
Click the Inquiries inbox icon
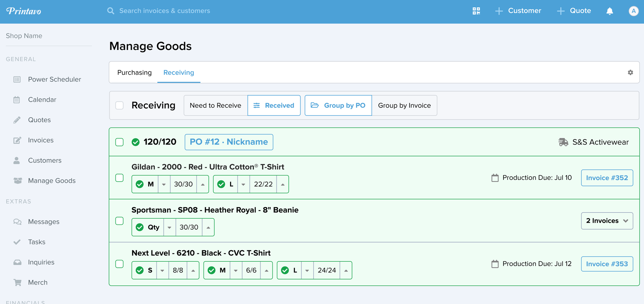pos(17,262)
